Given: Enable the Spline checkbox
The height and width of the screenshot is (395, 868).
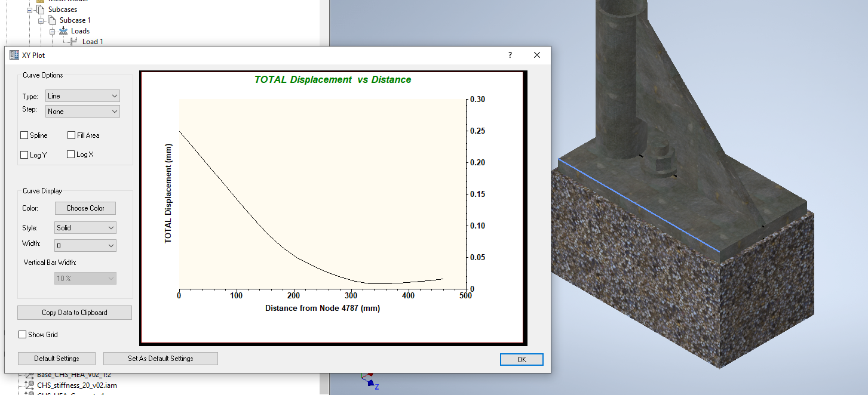Looking at the screenshot, I should click(24, 135).
